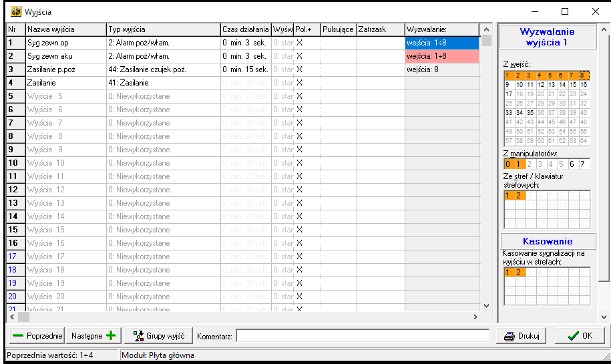Click the Wyzwalanie column header
The height and width of the screenshot is (364, 611).
(441, 29)
